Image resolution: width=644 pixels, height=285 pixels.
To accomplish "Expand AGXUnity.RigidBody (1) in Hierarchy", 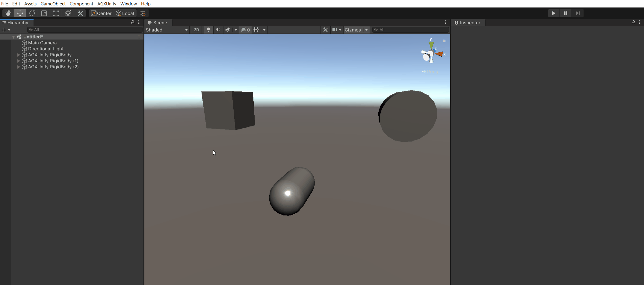I will coord(19,61).
